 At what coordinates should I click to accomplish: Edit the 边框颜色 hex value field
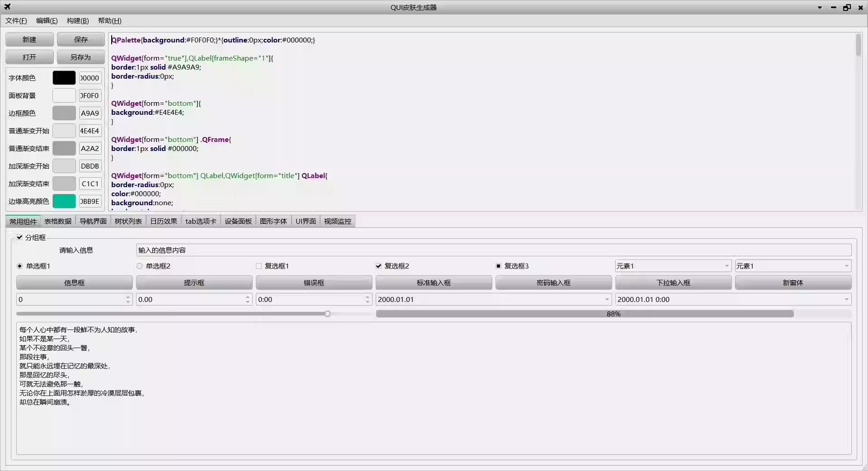(x=90, y=113)
